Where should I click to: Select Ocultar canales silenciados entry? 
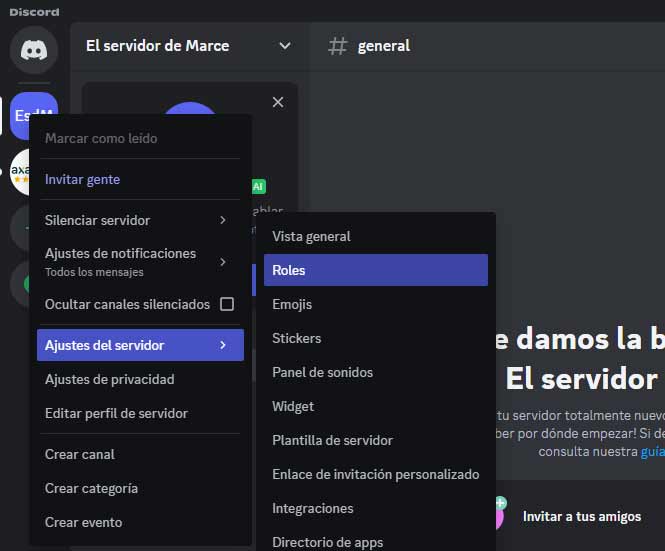coord(140,304)
